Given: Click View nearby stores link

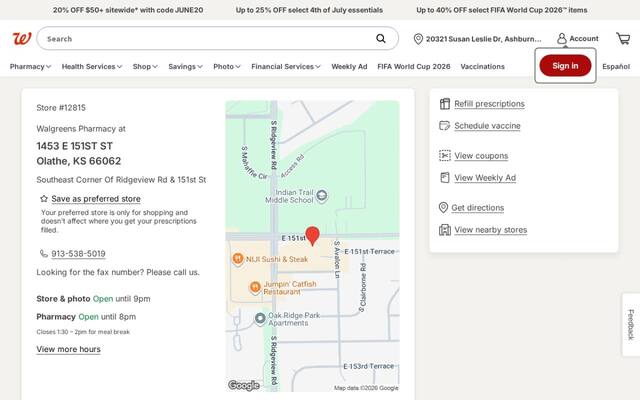Looking at the screenshot, I should [x=491, y=229].
